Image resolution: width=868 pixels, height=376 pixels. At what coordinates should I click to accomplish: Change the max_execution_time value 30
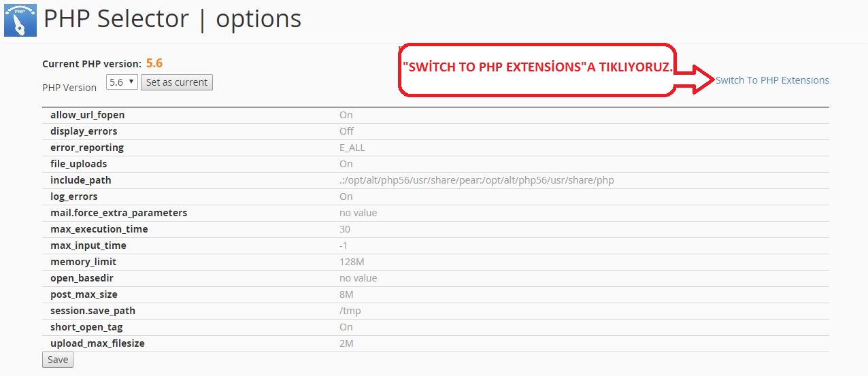[x=345, y=229]
